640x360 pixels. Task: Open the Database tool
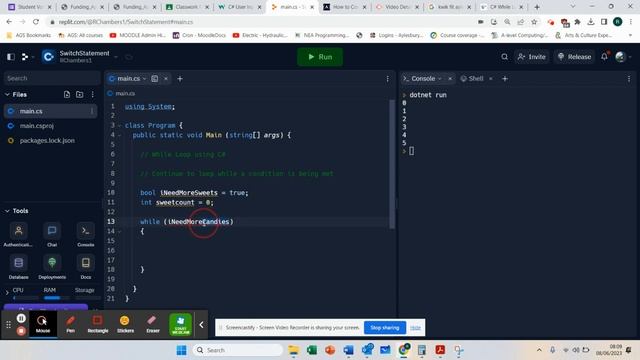coord(18,267)
